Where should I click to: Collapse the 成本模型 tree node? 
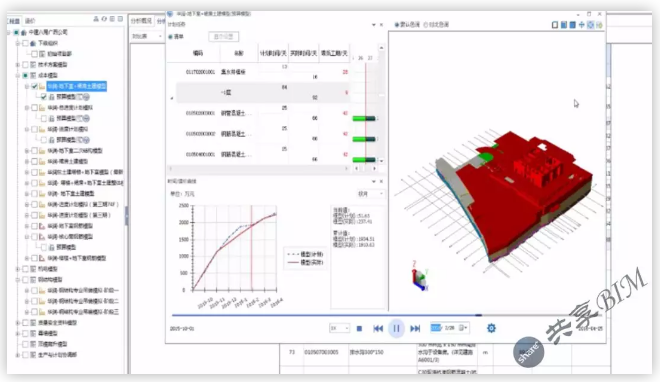click(18, 75)
